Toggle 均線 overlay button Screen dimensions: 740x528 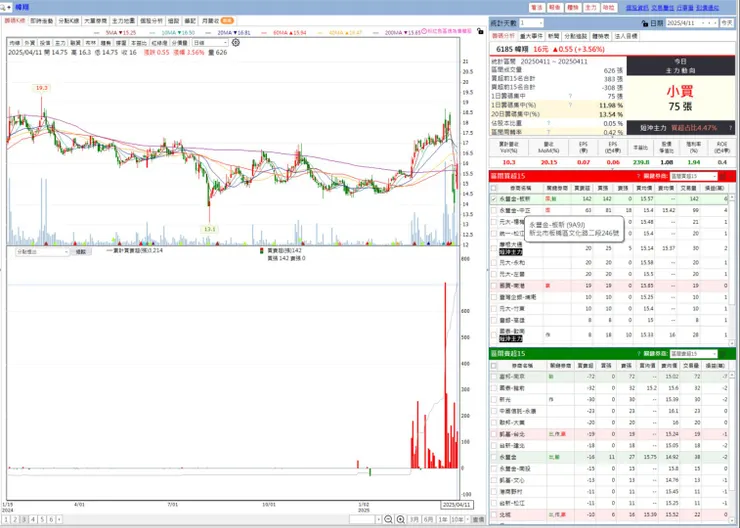pyautogui.click(x=15, y=42)
